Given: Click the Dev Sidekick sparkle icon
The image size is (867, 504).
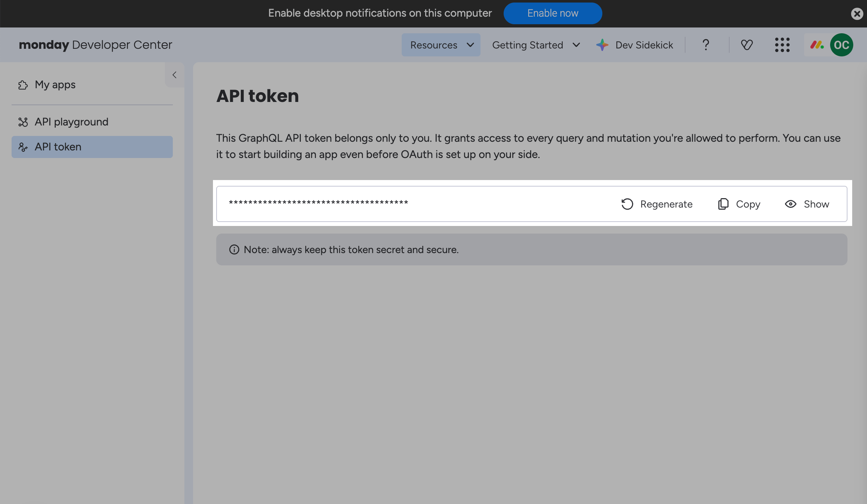Looking at the screenshot, I should coord(602,45).
